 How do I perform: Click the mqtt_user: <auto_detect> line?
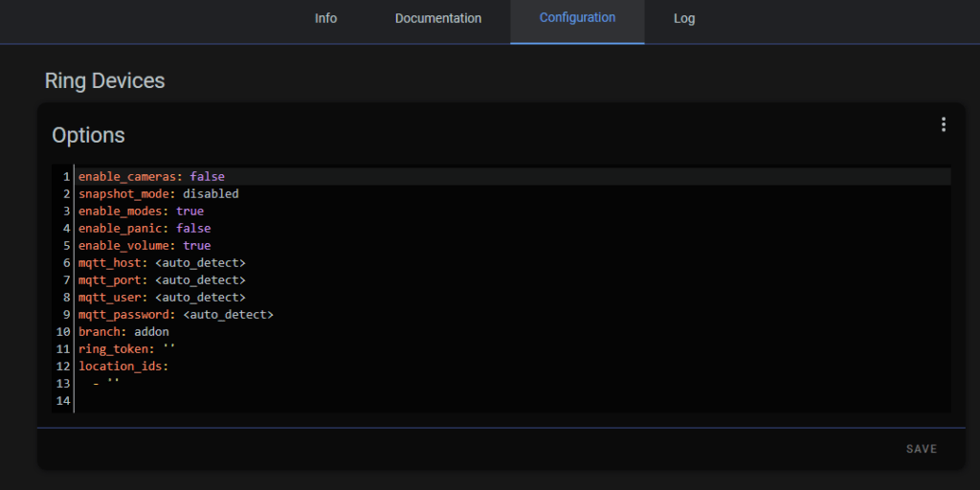pos(162,297)
